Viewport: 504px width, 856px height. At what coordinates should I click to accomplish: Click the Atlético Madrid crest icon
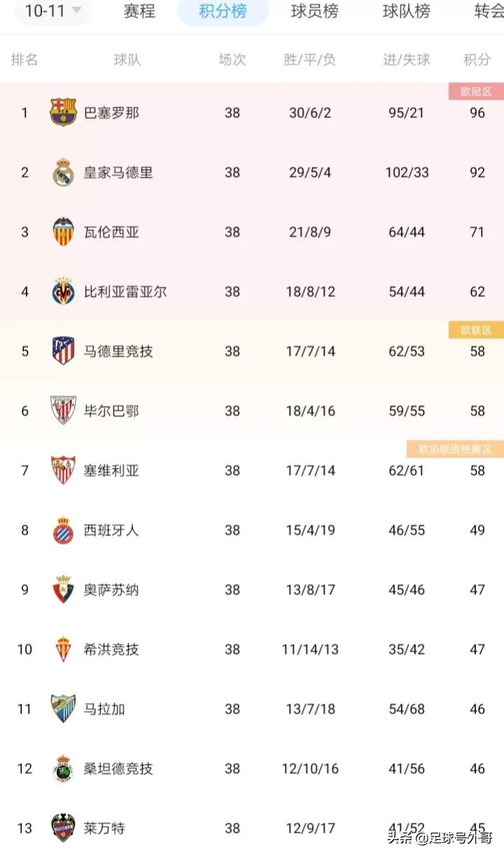point(63,352)
